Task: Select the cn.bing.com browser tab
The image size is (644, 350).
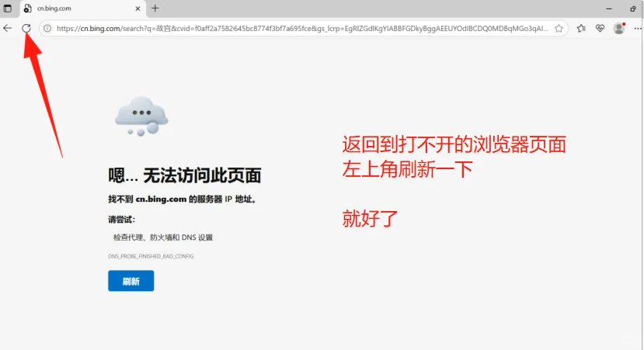Action: tap(82, 9)
